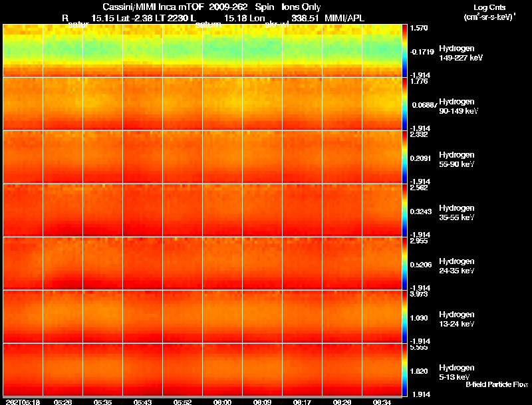The height and width of the screenshot is (405, 532).
Task: Click the '05:52' time axis label
Action: 182,402
